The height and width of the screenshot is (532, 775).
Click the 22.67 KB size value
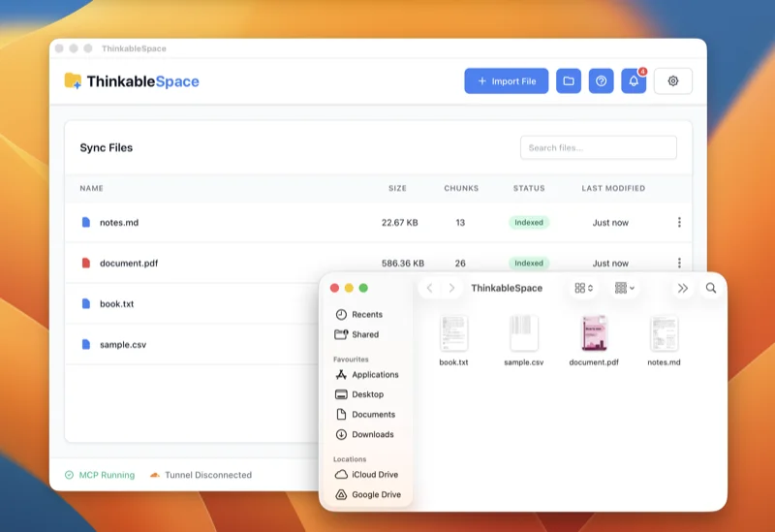click(x=399, y=223)
